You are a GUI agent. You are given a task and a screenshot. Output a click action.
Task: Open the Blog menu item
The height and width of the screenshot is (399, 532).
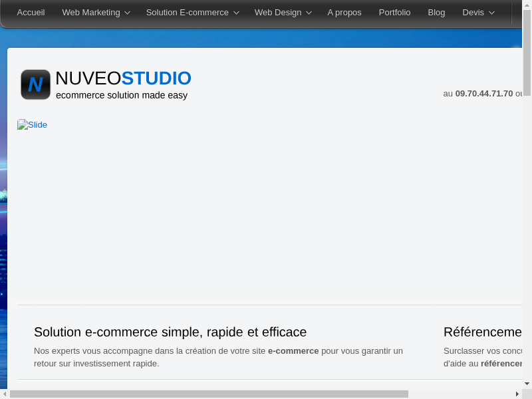click(x=436, y=13)
